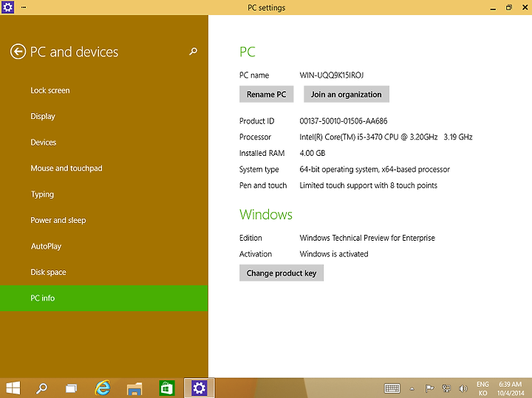Click Change product key
Image resolution: width=532 pixels, height=398 pixels.
point(282,273)
